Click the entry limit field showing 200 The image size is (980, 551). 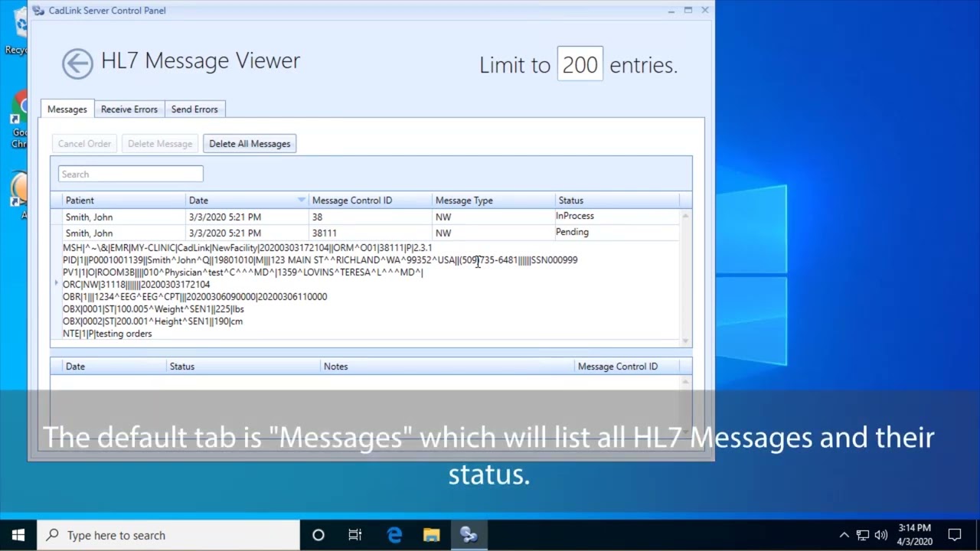coord(580,64)
